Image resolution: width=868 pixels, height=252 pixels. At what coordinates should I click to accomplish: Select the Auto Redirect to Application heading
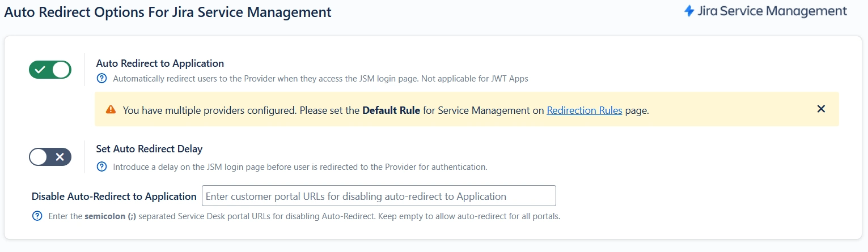pos(160,63)
